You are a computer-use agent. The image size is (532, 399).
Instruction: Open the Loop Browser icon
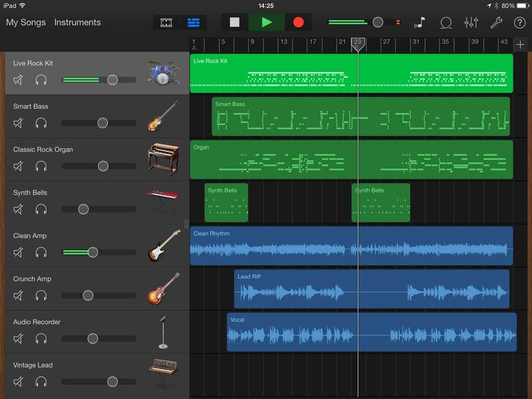point(446,23)
